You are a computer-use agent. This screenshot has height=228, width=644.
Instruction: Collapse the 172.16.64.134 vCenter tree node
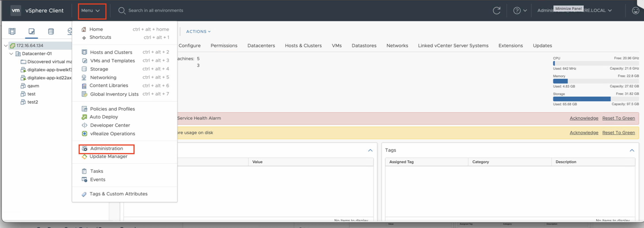coord(6,46)
